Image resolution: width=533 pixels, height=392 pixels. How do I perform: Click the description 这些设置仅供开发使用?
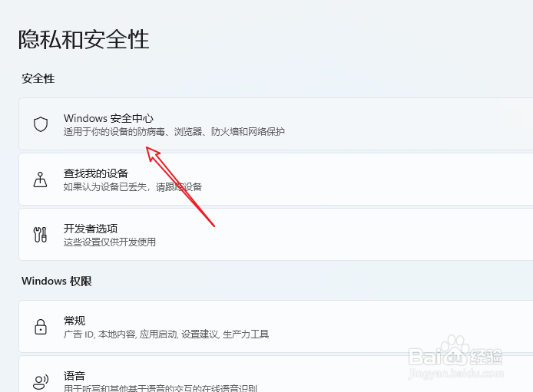110,242
